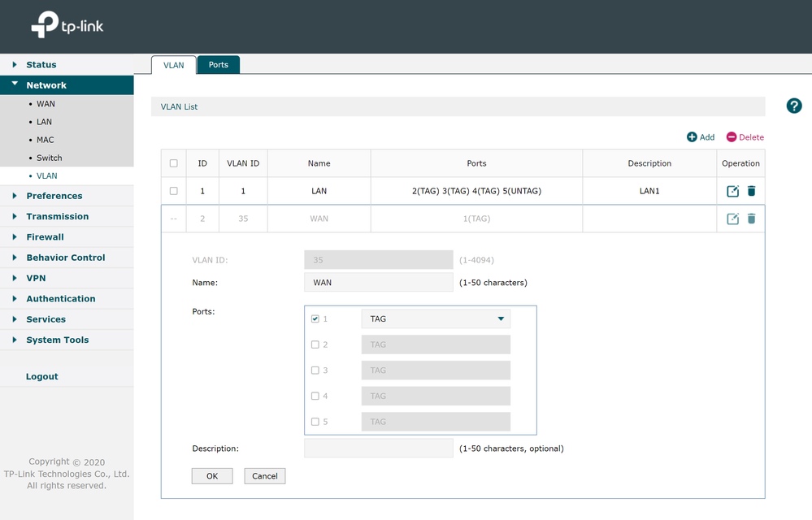
Task: Check the LAN row checkbox
Action: tap(173, 191)
